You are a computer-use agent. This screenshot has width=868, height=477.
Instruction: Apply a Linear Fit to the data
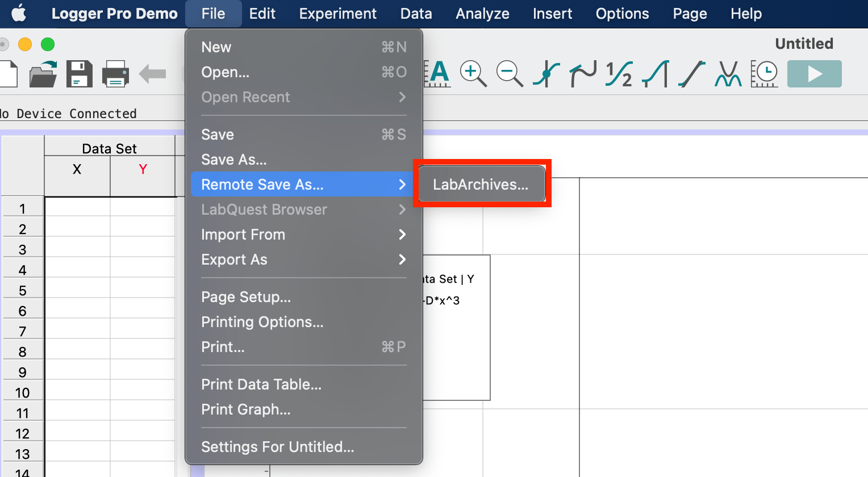pyautogui.click(x=691, y=74)
